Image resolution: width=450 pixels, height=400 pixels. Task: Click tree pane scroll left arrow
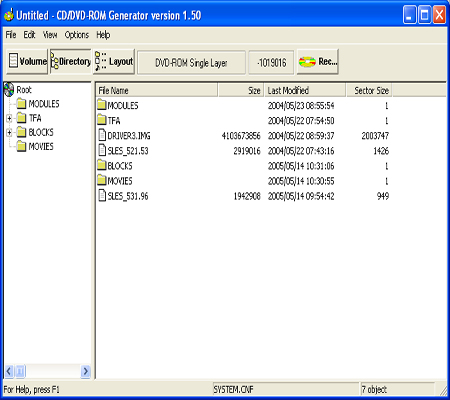9,371
